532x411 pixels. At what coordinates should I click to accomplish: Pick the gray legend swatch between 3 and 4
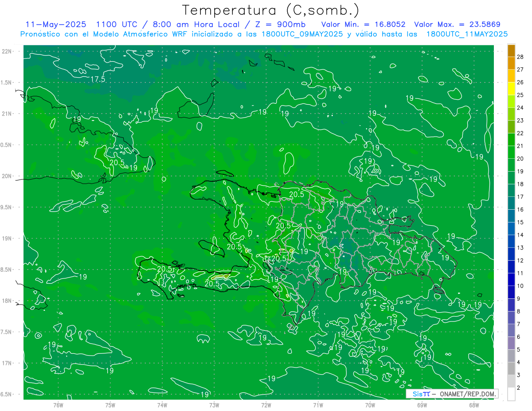[x=512, y=368]
